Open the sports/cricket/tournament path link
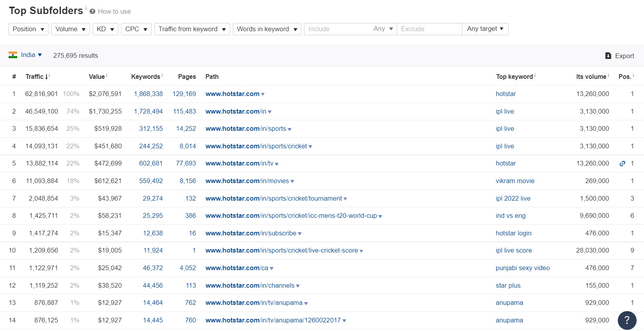Screen dimensions: 644x331 tap(274, 198)
